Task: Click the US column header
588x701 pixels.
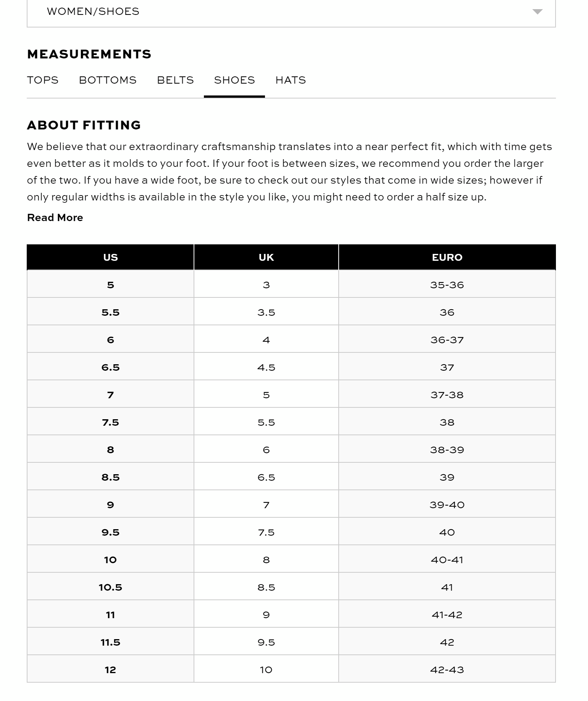Action: pos(110,257)
